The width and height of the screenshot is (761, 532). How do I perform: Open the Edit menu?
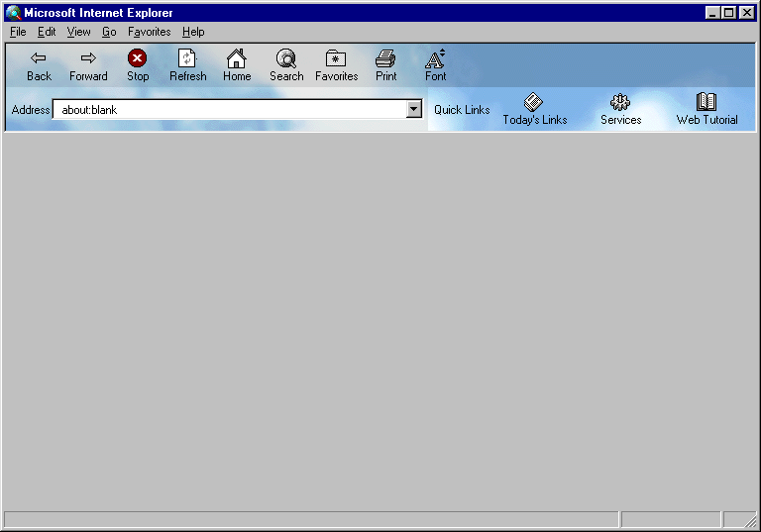pos(47,32)
